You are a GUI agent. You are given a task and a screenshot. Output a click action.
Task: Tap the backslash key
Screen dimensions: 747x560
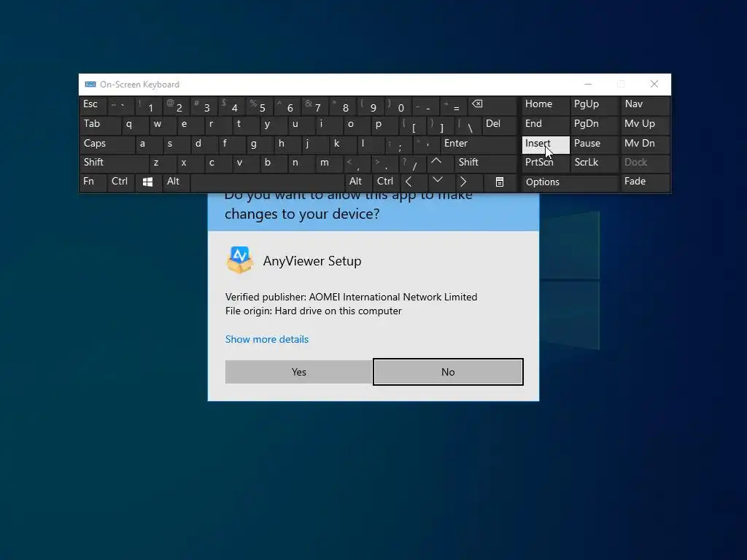coord(468,124)
